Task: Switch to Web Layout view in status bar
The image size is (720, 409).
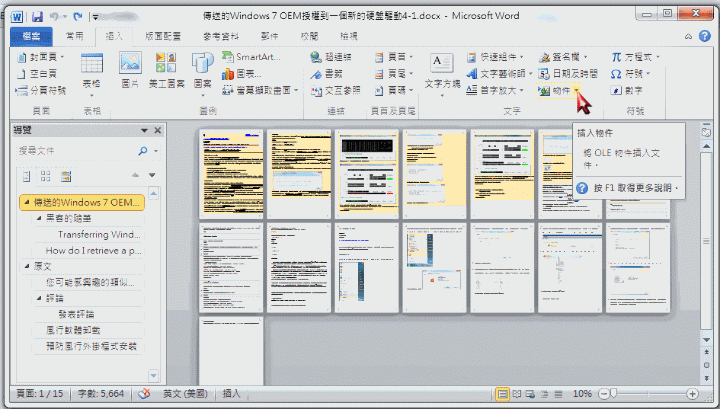Action: (x=532, y=394)
